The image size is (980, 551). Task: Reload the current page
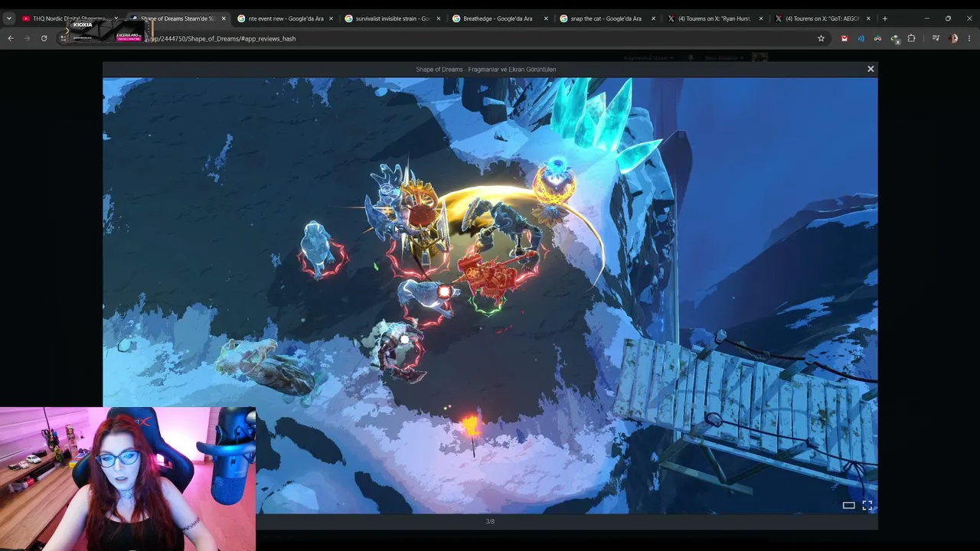44,38
